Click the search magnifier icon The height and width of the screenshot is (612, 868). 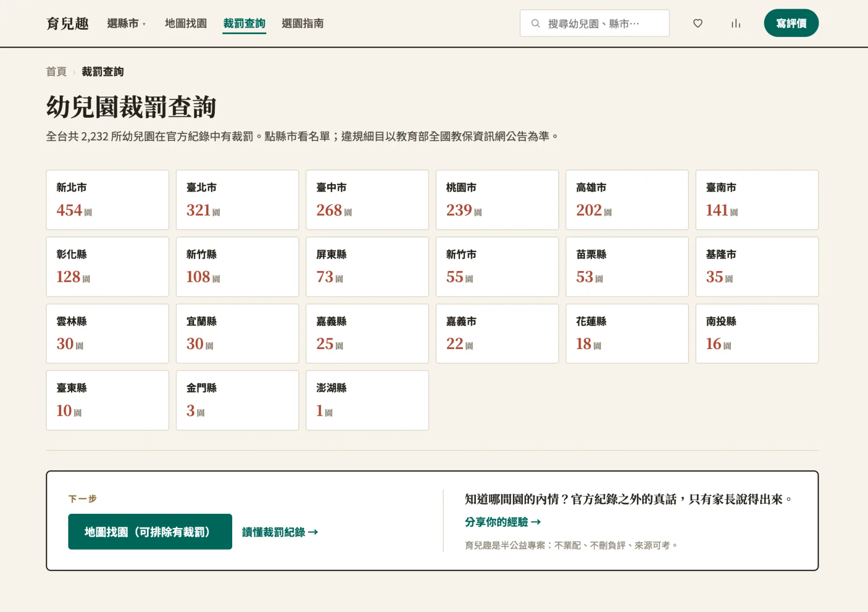(x=535, y=23)
